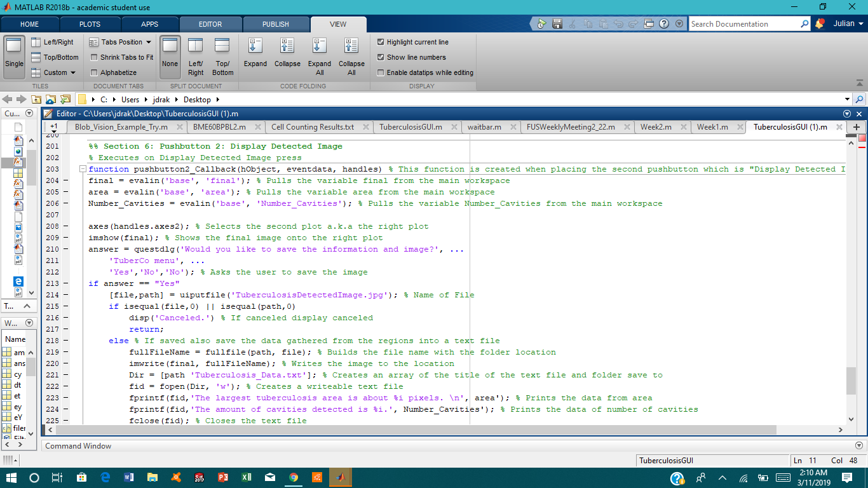
Task: Click the Browse for folder icon
Action: point(50,99)
